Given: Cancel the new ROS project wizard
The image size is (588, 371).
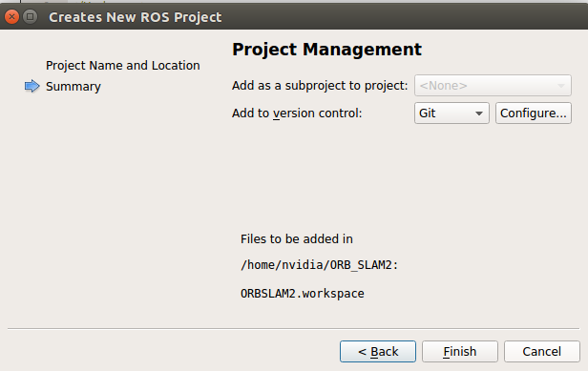Looking at the screenshot, I should [542, 352].
